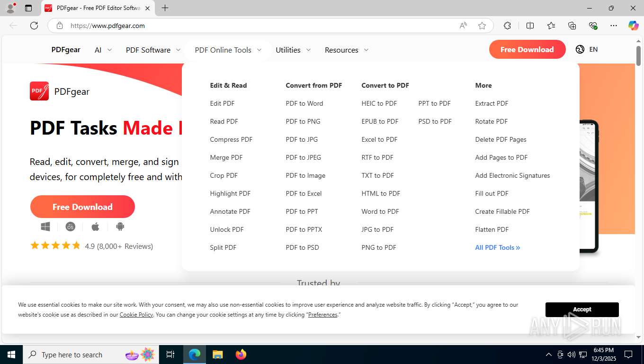Open the Favorites list icon
The width and height of the screenshot is (644, 364).
pyautogui.click(x=551, y=26)
